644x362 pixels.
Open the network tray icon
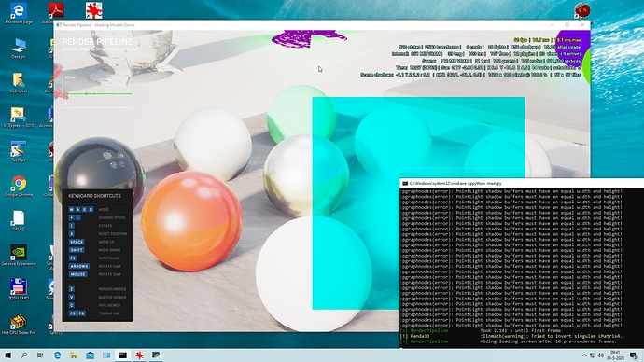(x=593, y=355)
